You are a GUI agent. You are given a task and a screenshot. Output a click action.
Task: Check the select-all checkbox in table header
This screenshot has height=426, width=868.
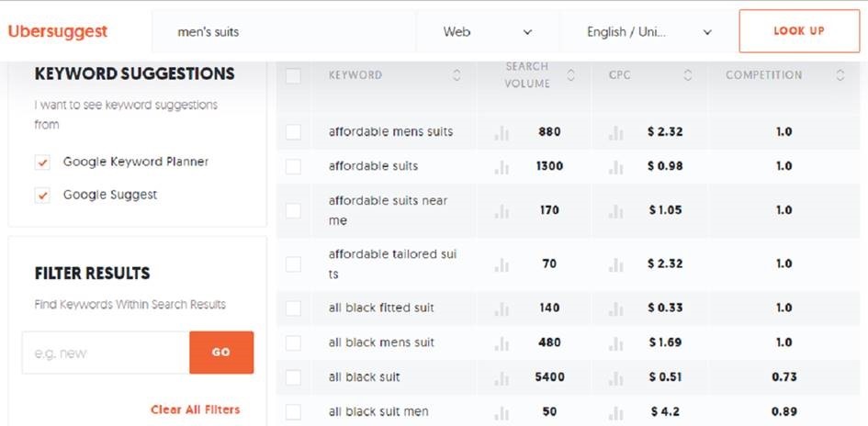(293, 76)
